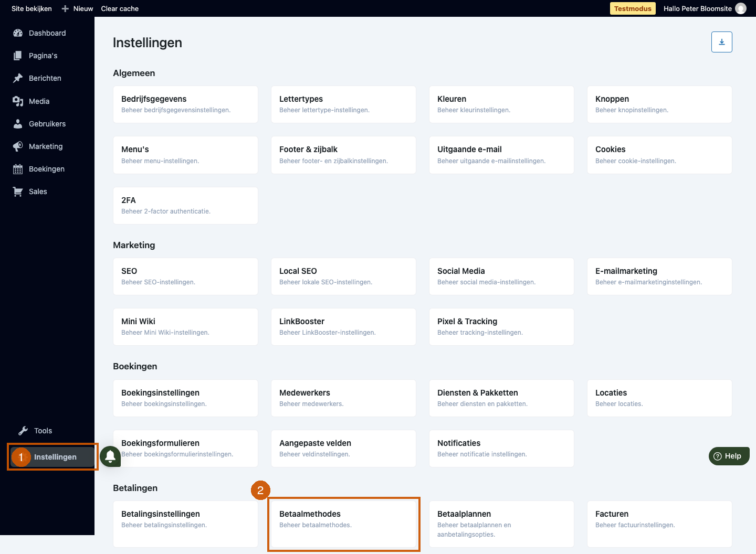
Task: Click the Marketing megaphone icon
Action: [x=18, y=146]
